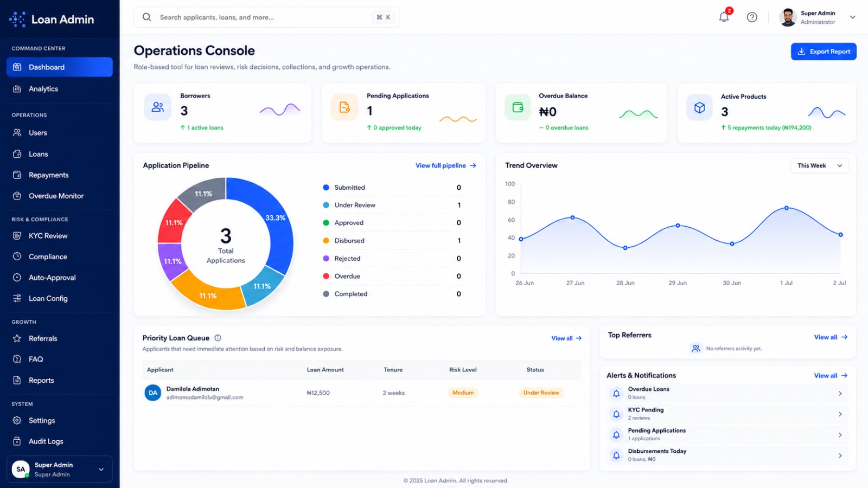
Task: Click the Priority Loan Queue info icon
Action: click(x=218, y=338)
